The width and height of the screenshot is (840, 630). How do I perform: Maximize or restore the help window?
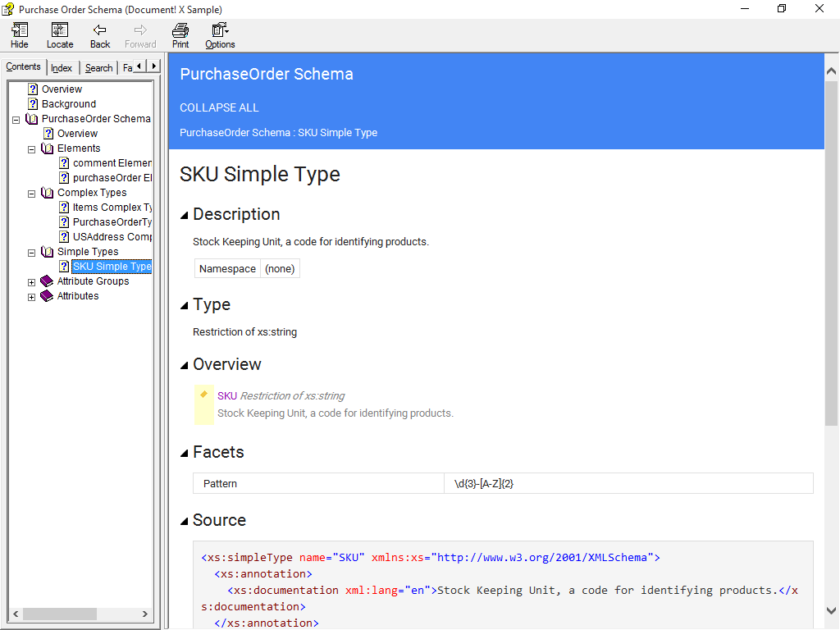point(782,8)
